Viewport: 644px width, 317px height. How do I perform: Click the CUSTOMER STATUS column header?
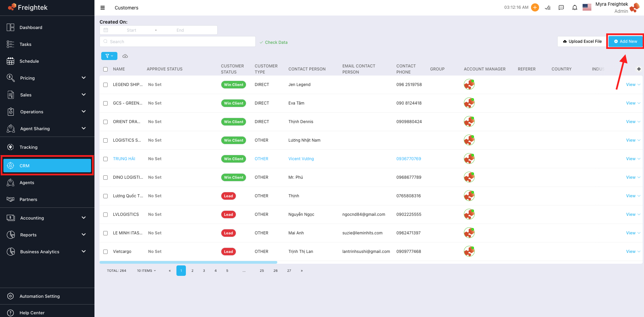click(x=232, y=69)
